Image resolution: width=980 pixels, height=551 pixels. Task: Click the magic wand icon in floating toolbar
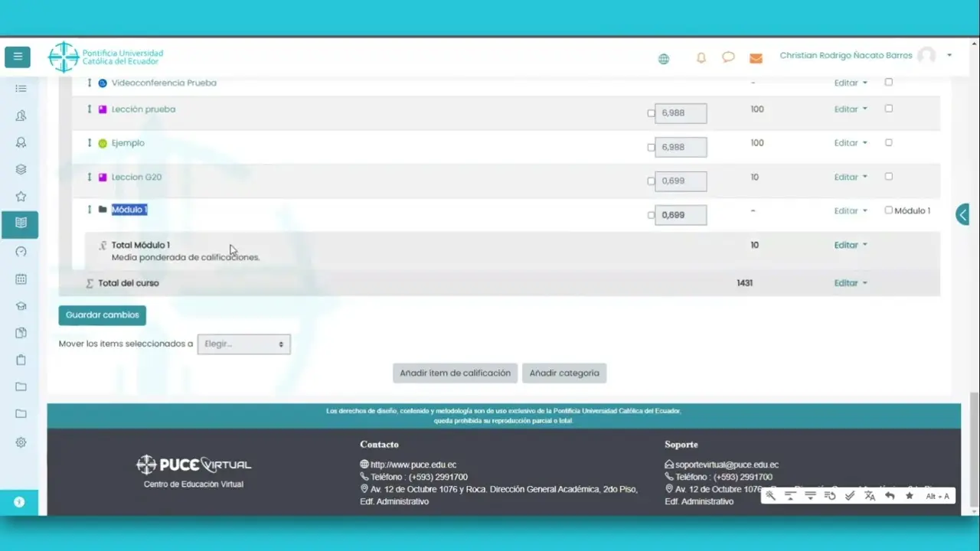click(x=771, y=496)
